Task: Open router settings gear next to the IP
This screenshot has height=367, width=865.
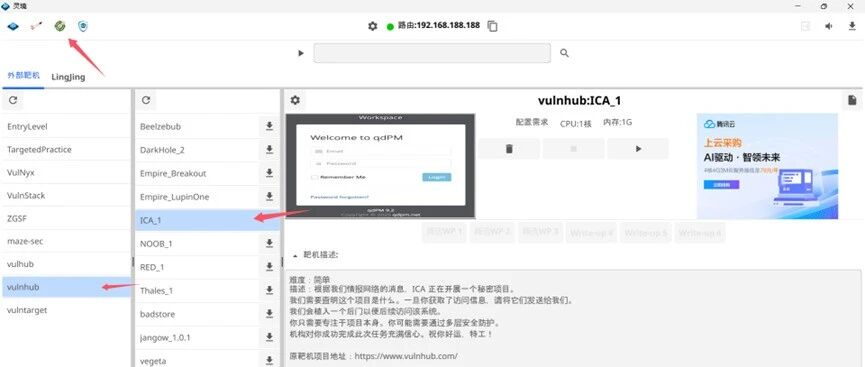Action: coord(372,26)
